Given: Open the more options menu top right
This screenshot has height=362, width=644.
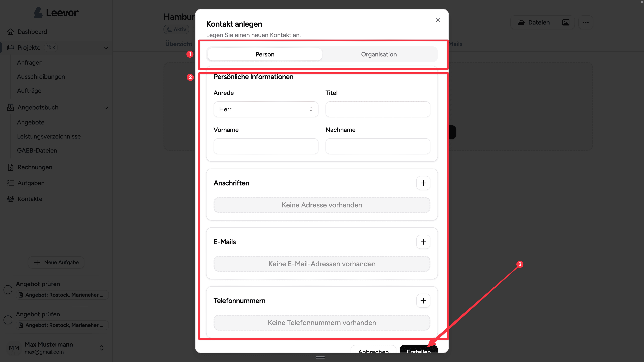Looking at the screenshot, I should click(586, 22).
